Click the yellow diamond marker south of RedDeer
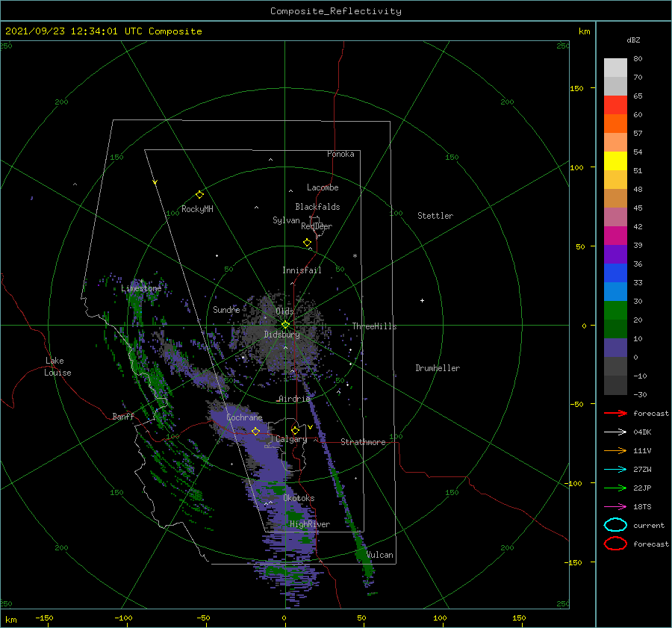Screen dimensions: 672x628 (308, 243)
